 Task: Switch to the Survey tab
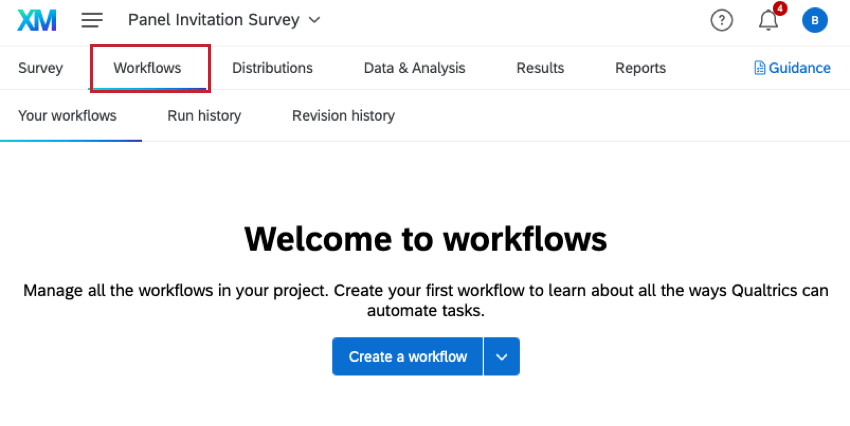pos(40,68)
